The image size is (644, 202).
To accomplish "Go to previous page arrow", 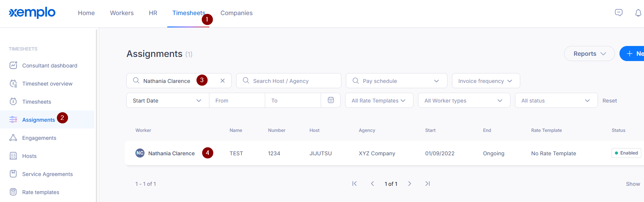I will tap(372, 184).
